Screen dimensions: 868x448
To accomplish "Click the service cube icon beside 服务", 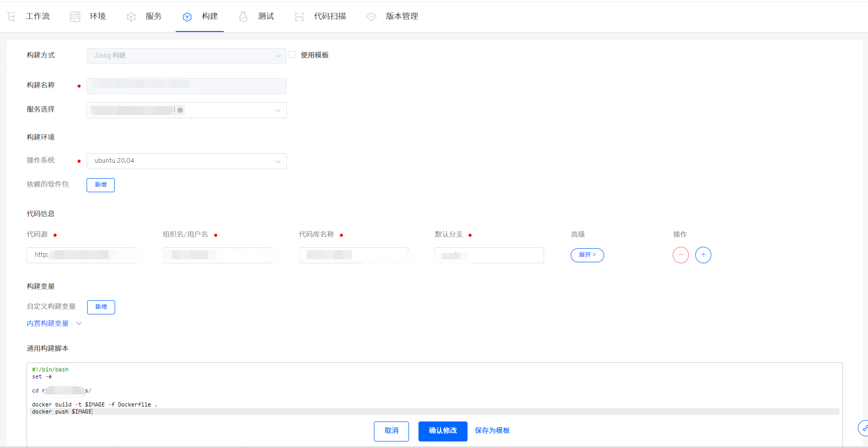I will tap(131, 17).
